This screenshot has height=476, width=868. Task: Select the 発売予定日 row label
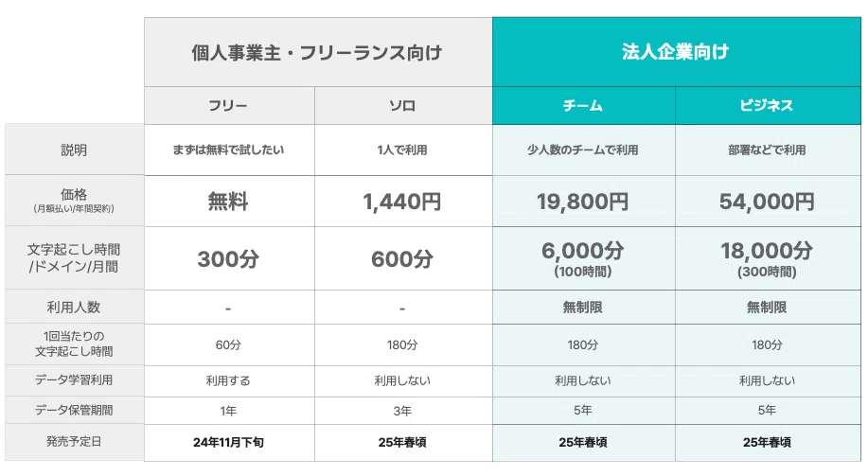74,442
